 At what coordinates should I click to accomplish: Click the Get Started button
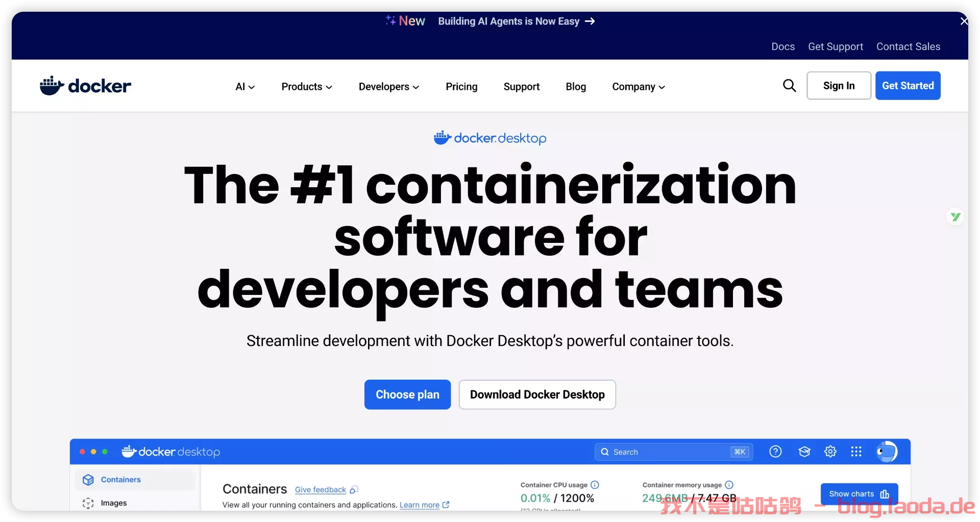click(908, 86)
